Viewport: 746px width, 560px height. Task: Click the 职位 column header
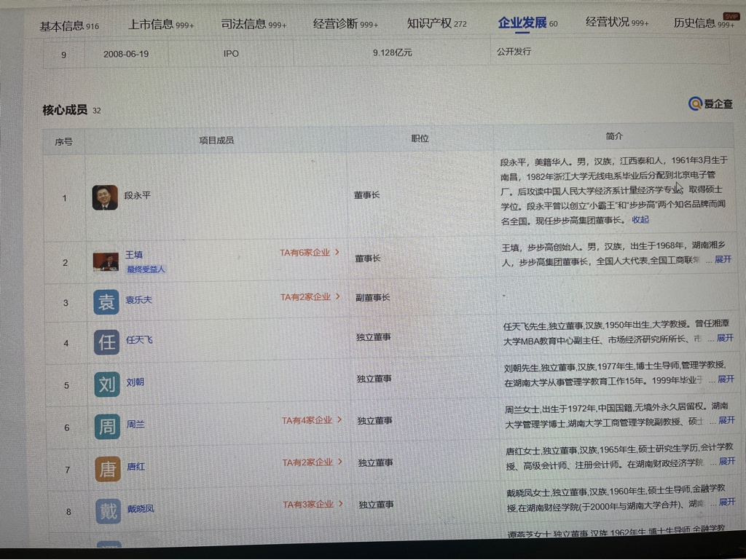coord(420,138)
